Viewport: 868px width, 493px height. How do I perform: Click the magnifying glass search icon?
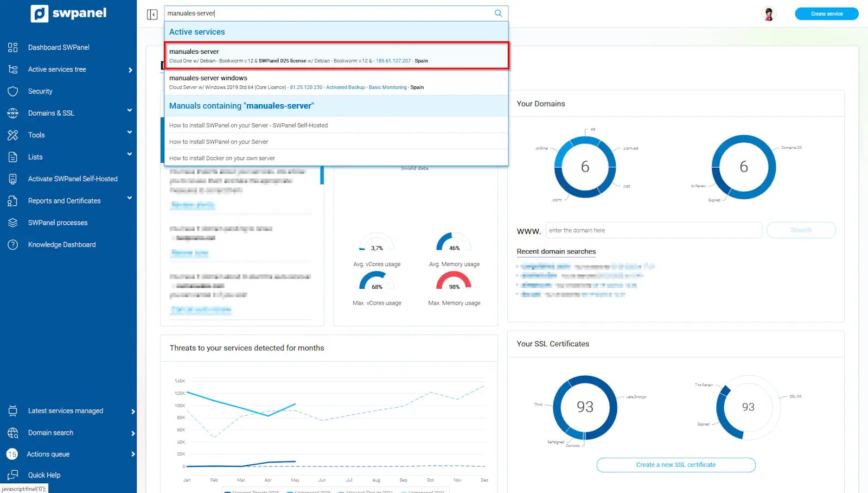point(498,13)
